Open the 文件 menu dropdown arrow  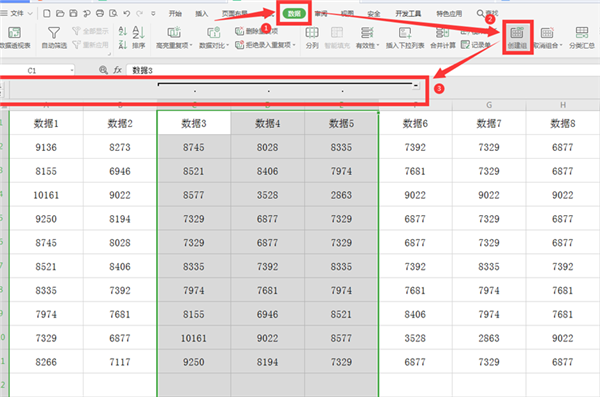pos(30,14)
